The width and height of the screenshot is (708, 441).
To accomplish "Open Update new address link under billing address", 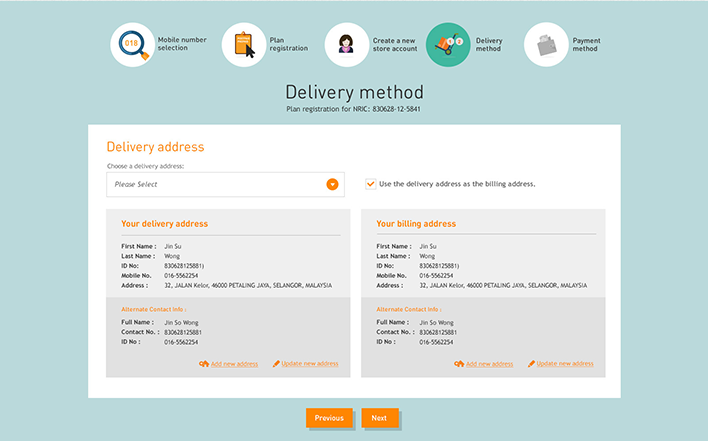I will tap(565, 364).
